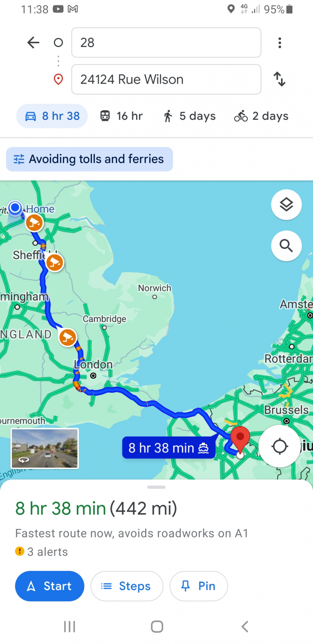View route Steps list
Viewport: 313px width, 644px height.
tap(127, 586)
